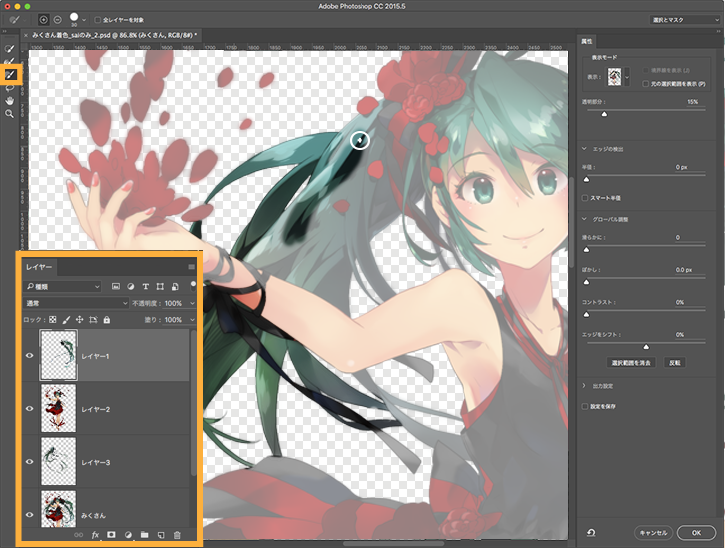Viewport: 725px width, 548px height.
Task: Adjust the コントラスト slider
Action: pyautogui.click(x=586, y=314)
